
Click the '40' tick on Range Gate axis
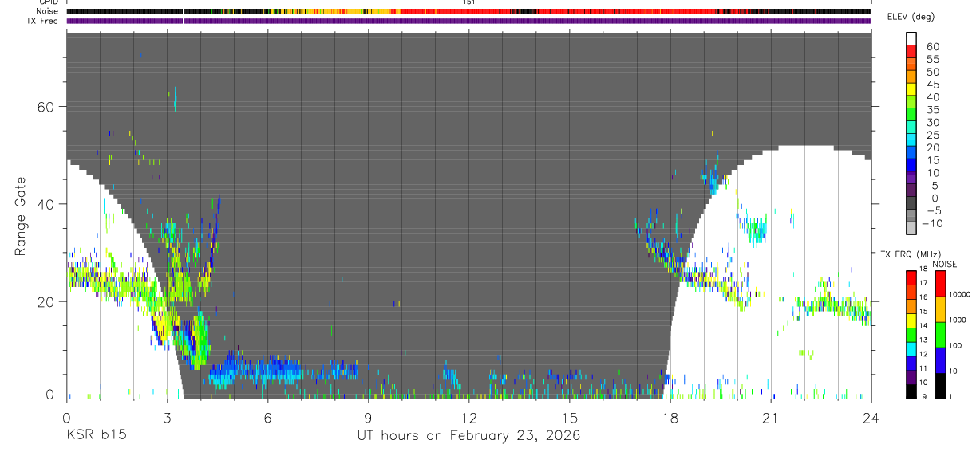48,204
